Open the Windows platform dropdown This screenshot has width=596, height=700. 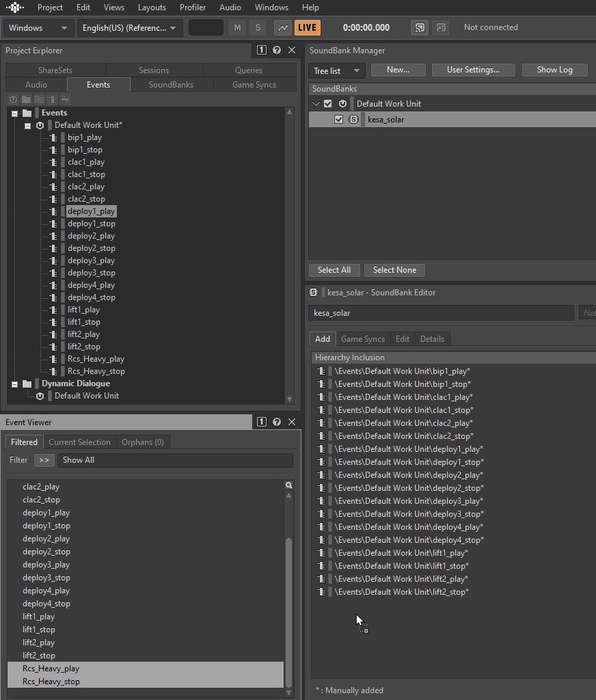[x=38, y=28]
